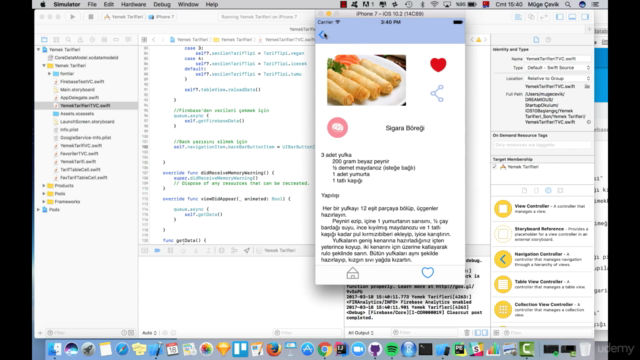640x360 pixels.
Task: Tap the pink category icon beside Sigara Böreği
Action: pyautogui.click(x=337, y=128)
